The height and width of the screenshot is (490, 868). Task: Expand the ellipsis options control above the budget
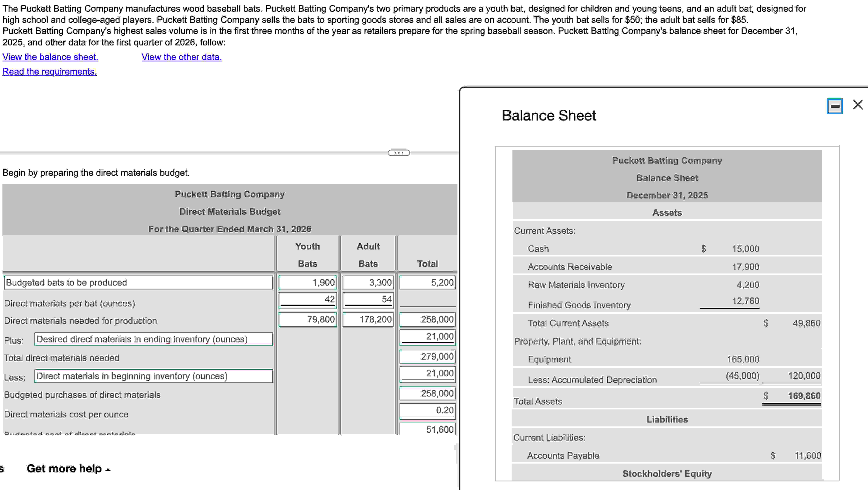[x=399, y=153]
